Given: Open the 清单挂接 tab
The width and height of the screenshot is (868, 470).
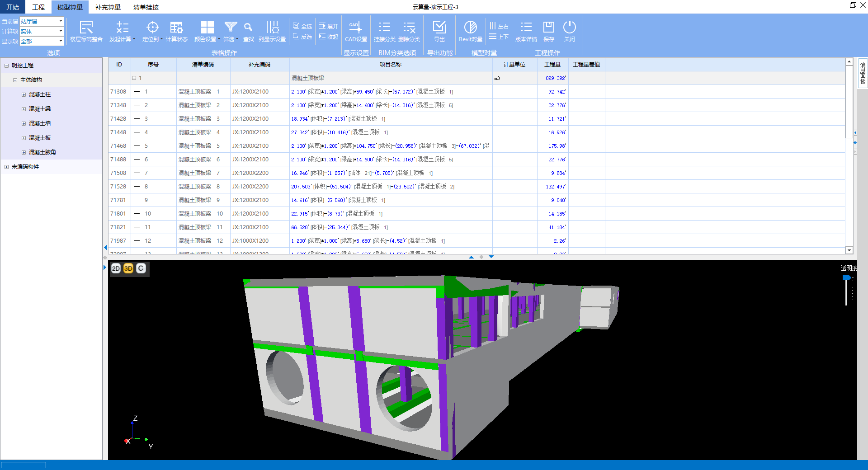Looking at the screenshot, I should click(146, 7).
